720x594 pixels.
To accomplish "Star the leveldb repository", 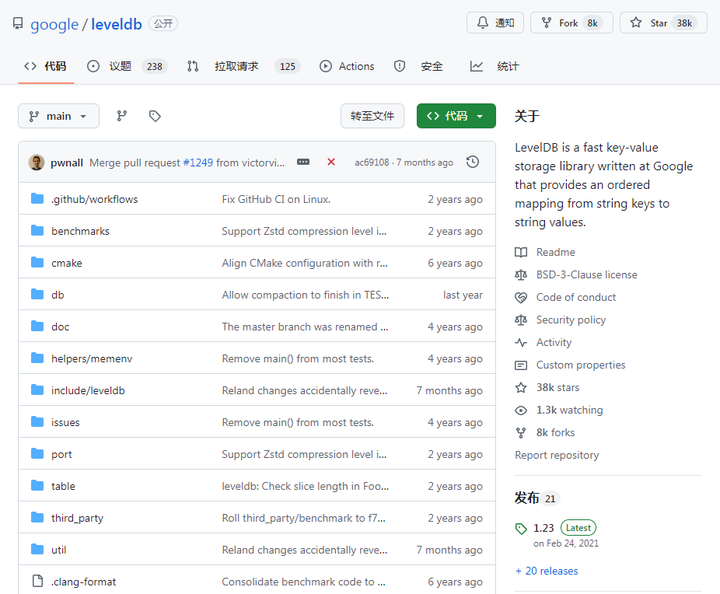I will [x=663, y=23].
